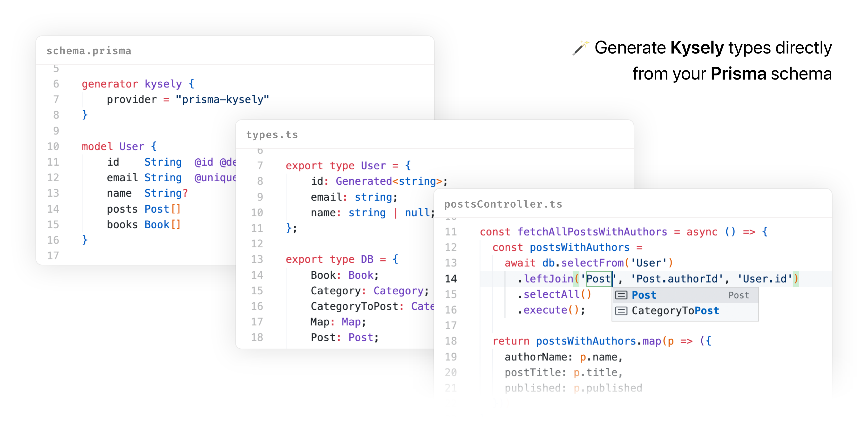
Task: Open the types.ts file tab
Action: [x=272, y=135]
